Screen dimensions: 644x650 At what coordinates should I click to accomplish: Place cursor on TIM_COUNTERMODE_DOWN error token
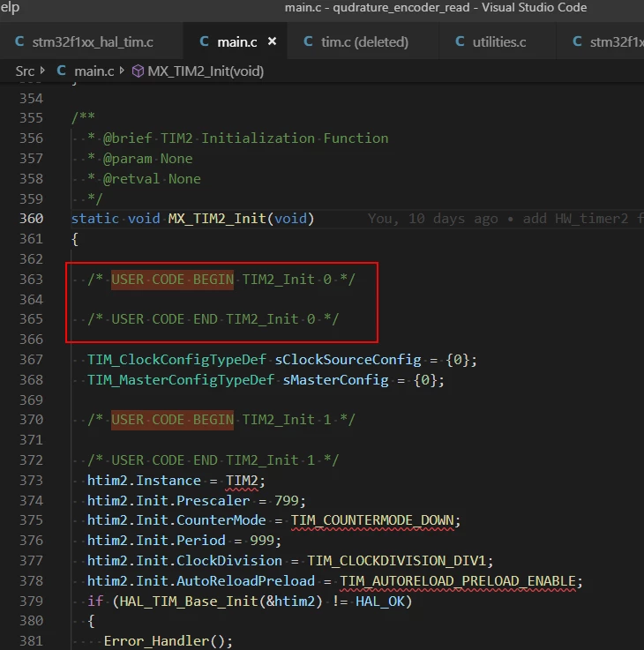pyautogui.click(x=372, y=520)
